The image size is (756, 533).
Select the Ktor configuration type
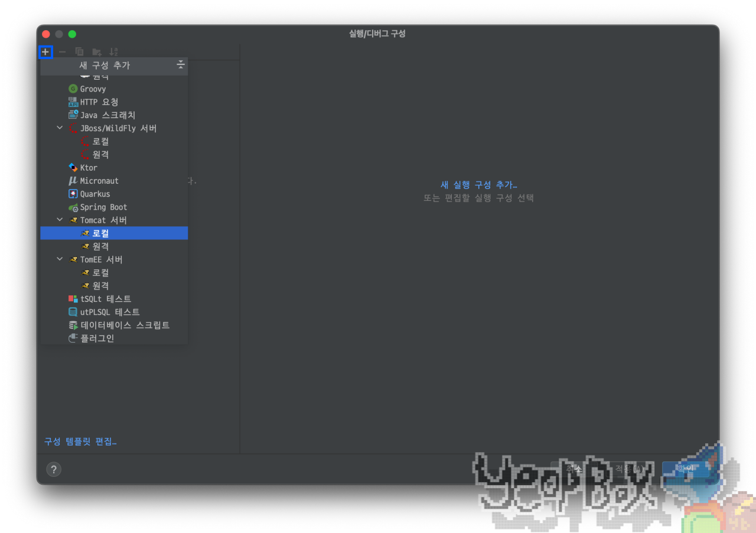click(89, 167)
